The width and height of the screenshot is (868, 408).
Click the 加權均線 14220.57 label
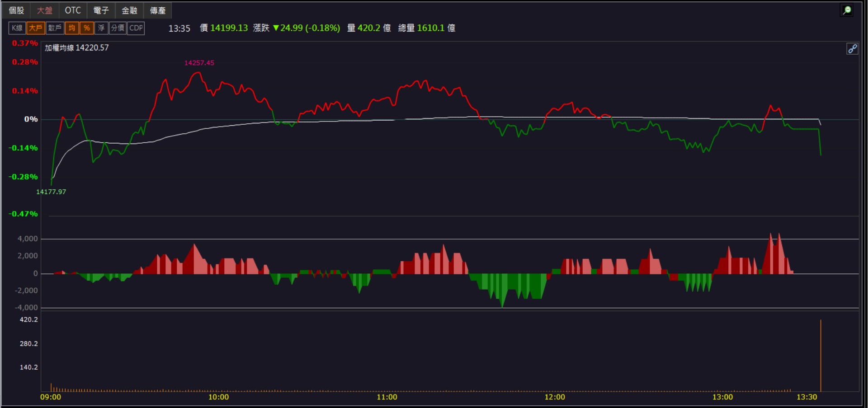(77, 48)
